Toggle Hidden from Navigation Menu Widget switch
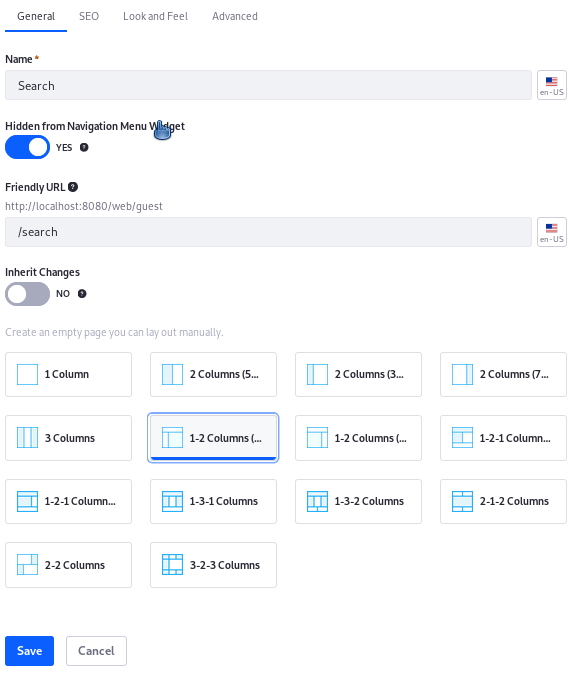Viewport: 572px width, 677px height. [27, 147]
